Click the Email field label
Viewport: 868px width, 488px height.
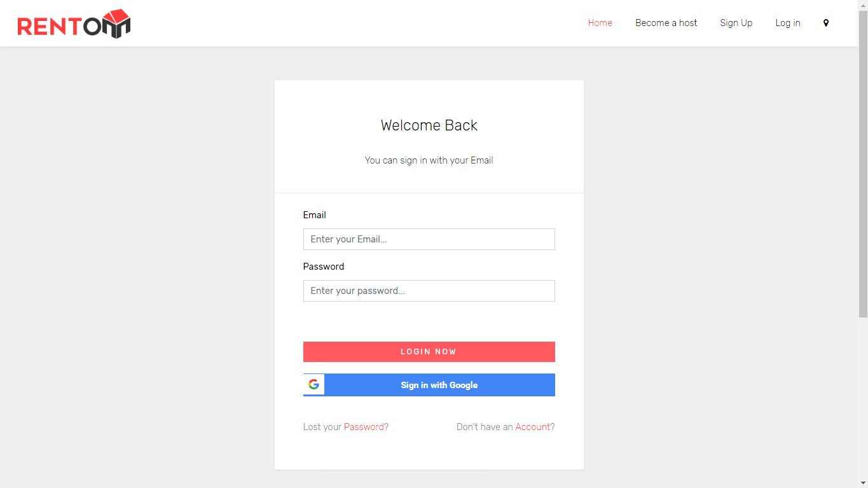point(314,215)
